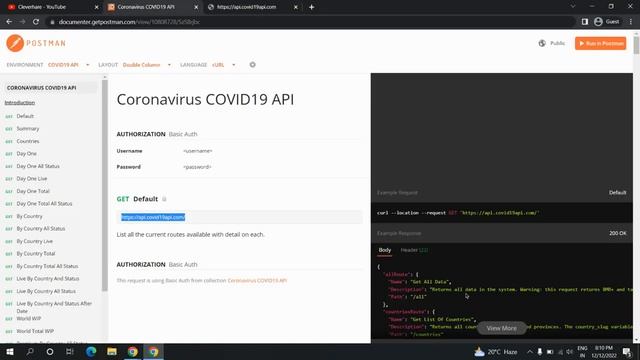640x360 pixels.
Task: Launch Microsoft Edge from taskbar
Action: [91, 351]
